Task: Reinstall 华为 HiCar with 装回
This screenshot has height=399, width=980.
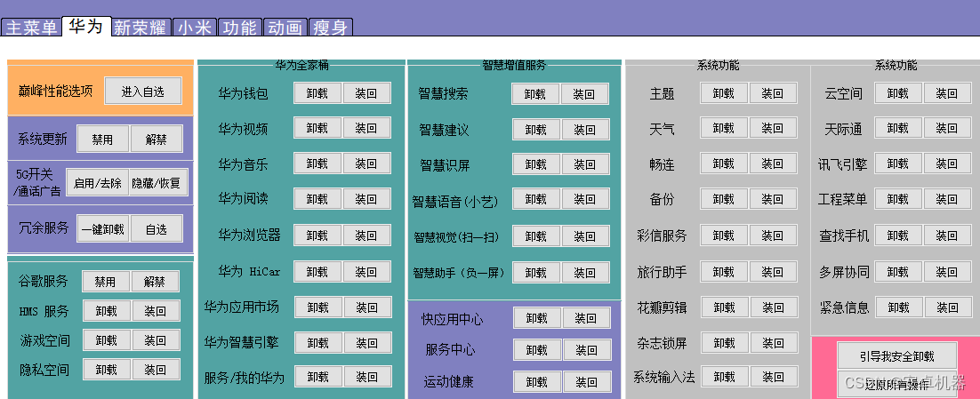Action: [367, 272]
